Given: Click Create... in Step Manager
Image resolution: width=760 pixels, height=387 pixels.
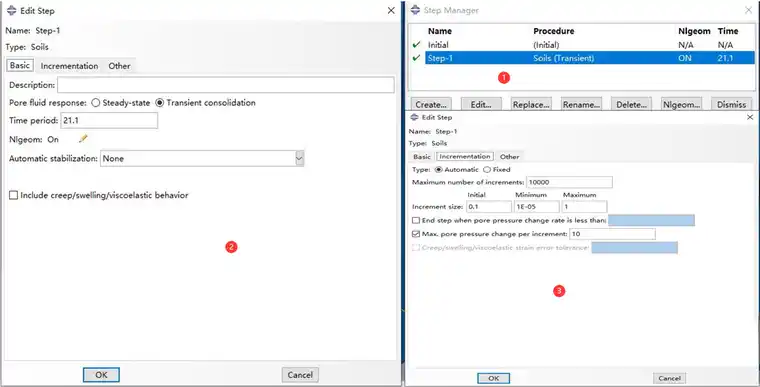Looking at the screenshot, I should pos(431,104).
